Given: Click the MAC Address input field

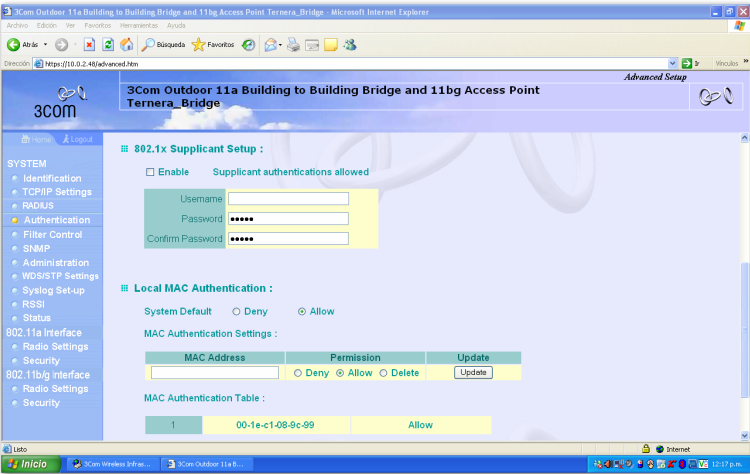Looking at the screenshot, I should click(x=214, y=373).
